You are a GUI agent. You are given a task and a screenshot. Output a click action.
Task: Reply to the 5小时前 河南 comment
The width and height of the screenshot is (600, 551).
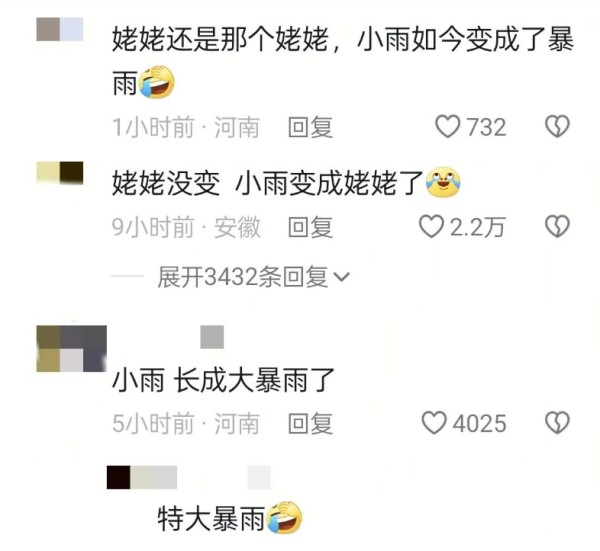pos(310,423)
